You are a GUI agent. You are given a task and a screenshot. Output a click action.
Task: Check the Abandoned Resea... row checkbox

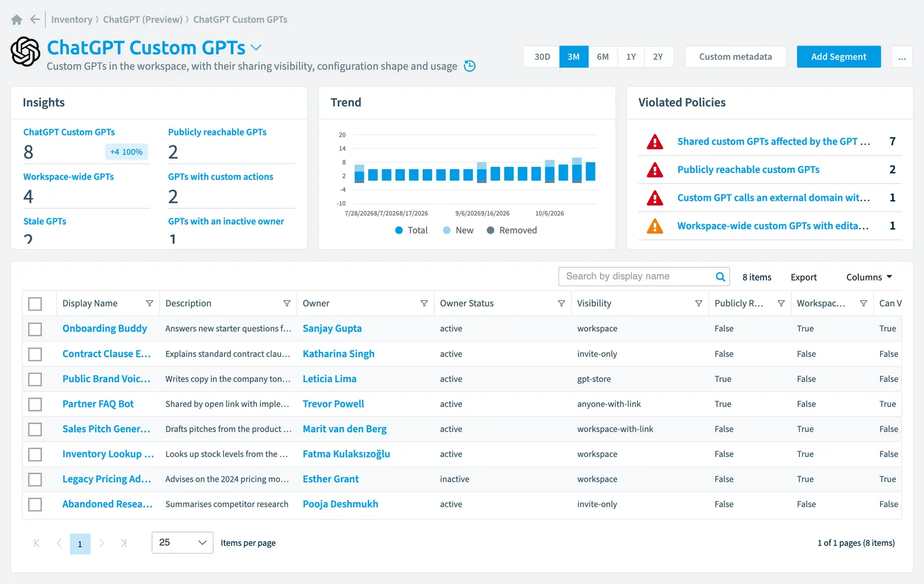point(35,504)
